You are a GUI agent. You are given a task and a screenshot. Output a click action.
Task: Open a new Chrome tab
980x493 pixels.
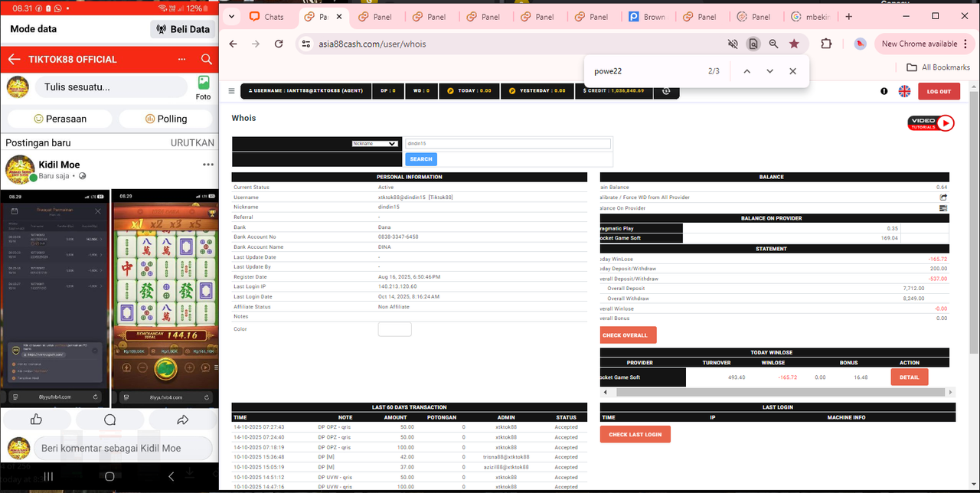[848, 16]
